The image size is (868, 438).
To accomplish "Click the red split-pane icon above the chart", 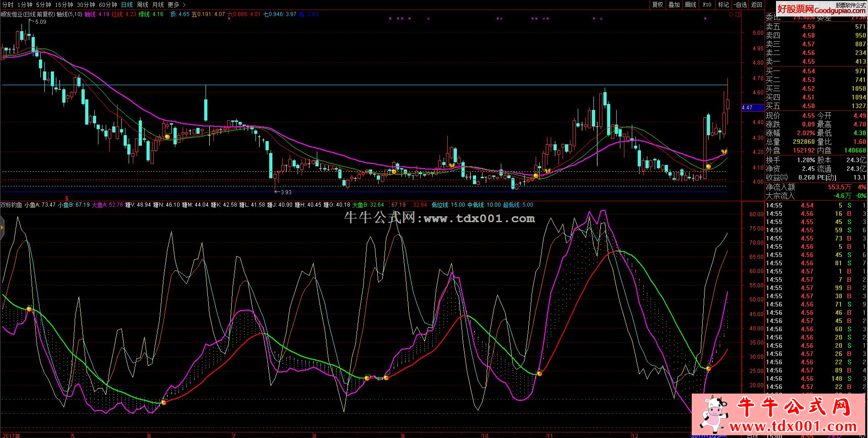I will tap(738, 15).
